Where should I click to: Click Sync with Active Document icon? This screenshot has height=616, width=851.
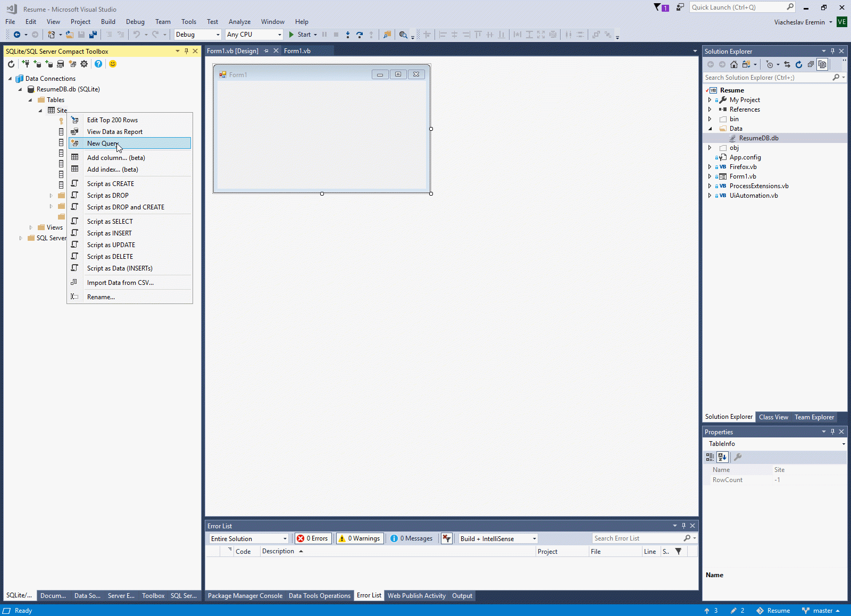[x=787, y=64]
